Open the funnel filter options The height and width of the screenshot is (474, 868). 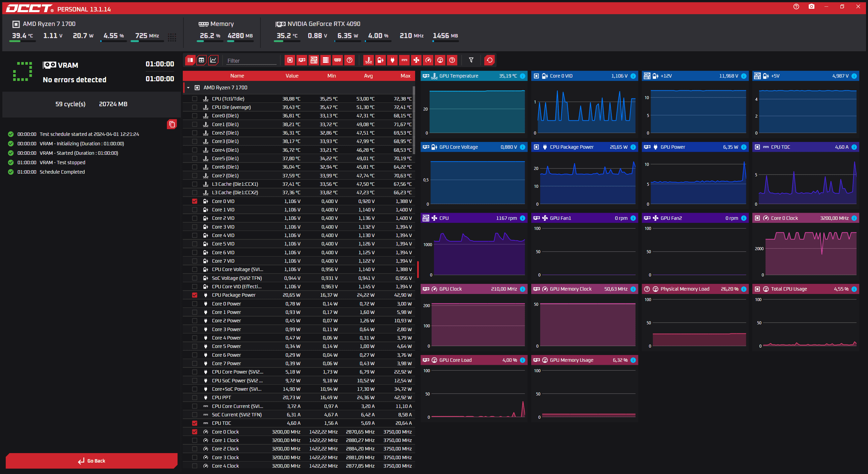click(x=471, y=60)
